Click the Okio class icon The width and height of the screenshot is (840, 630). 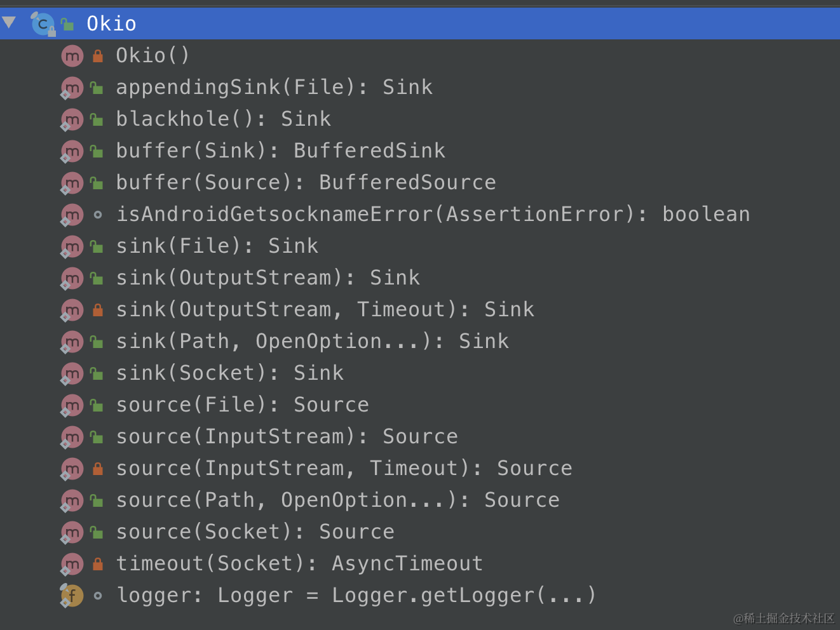tap(43, 24)
